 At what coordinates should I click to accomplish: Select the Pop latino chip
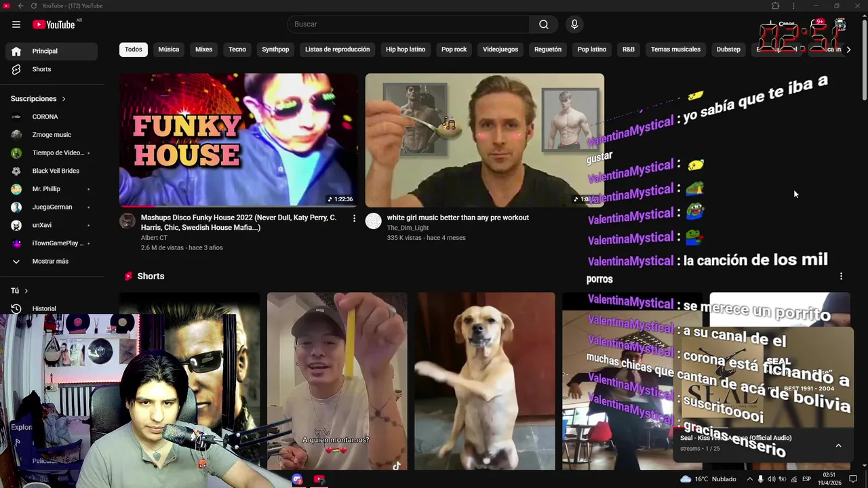[x=592, y=49]
